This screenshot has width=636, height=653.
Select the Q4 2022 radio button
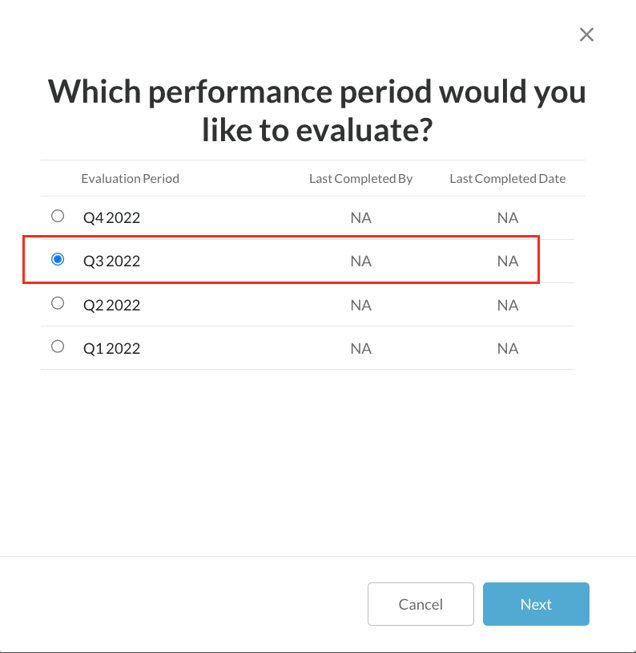58,216
